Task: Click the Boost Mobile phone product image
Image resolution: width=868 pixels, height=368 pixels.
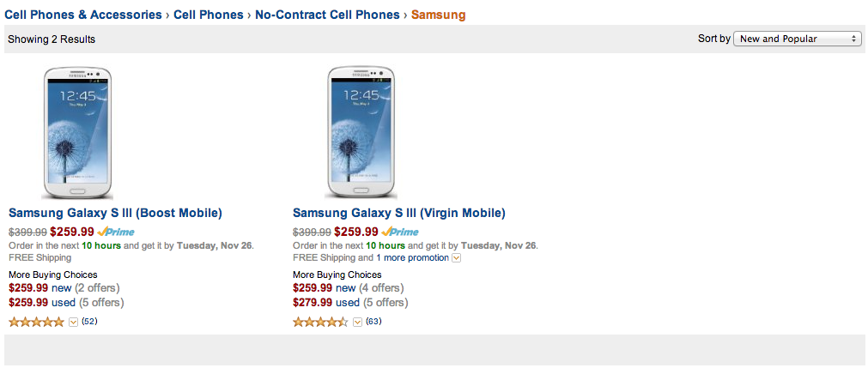Action: click(77, 132)
